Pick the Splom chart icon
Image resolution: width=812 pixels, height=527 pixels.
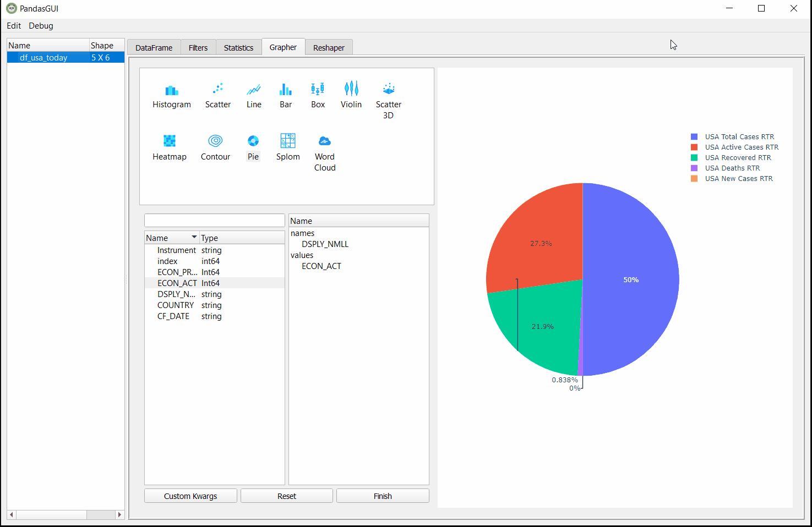pos(288,141)
